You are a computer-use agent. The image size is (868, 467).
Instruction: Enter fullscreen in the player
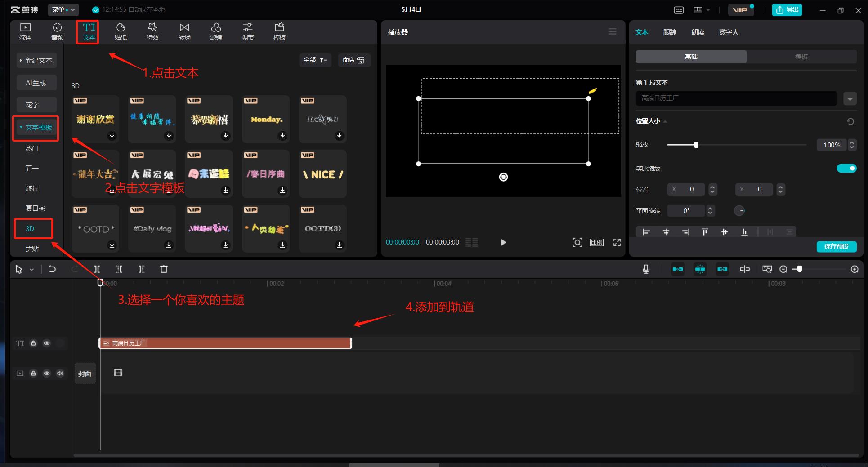coord(617,242)
